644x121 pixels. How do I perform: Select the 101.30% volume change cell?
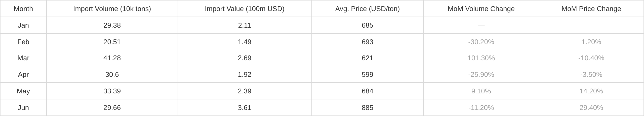tap(481, 58)
